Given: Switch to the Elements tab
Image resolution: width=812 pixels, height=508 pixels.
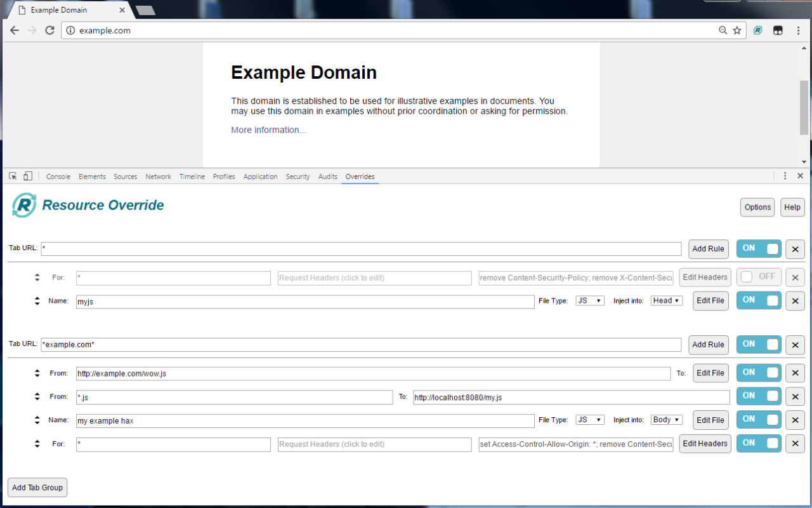Looking at the screenshot, I should tap(92, 177).
